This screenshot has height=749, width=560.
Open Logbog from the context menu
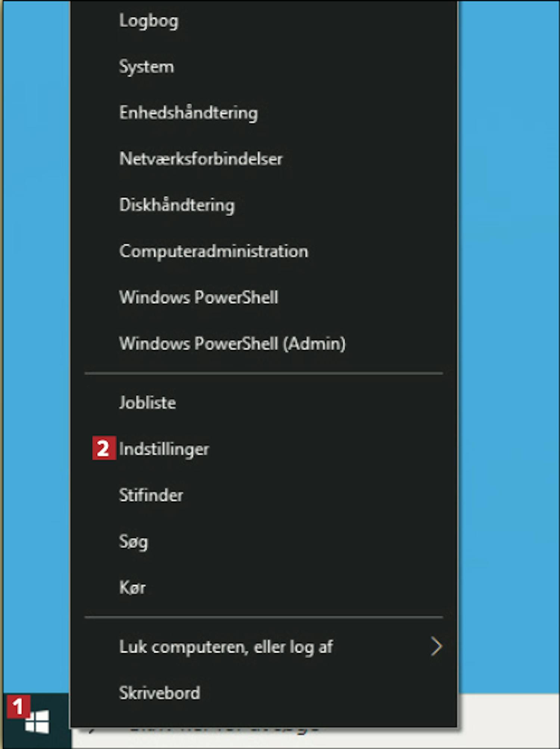[149, 21]
